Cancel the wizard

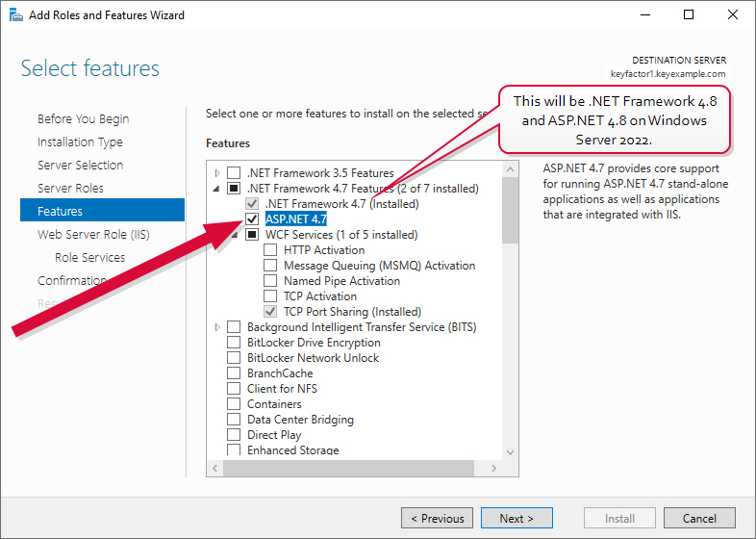tap(699, 518)
